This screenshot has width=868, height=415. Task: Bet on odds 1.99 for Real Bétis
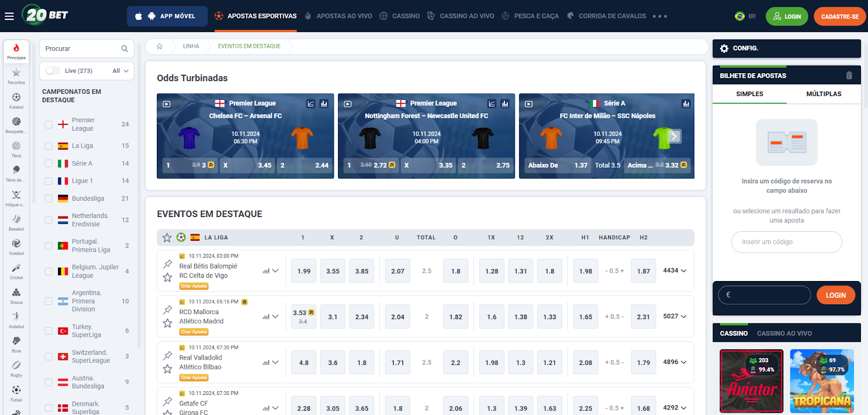pyautogui.click(x=304, y=271)
